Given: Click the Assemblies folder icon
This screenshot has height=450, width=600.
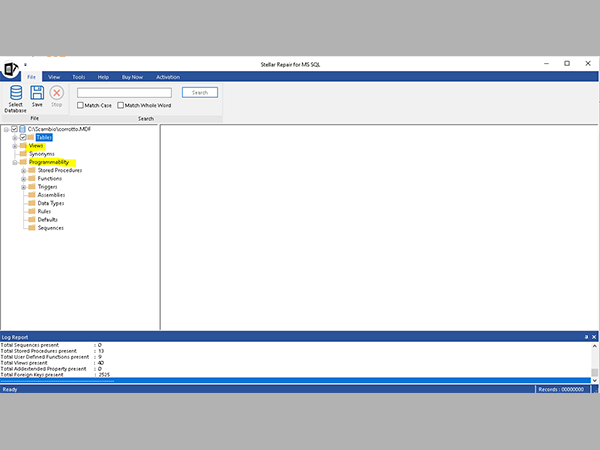Looking at the screenshot, I should tap(32, 195).
